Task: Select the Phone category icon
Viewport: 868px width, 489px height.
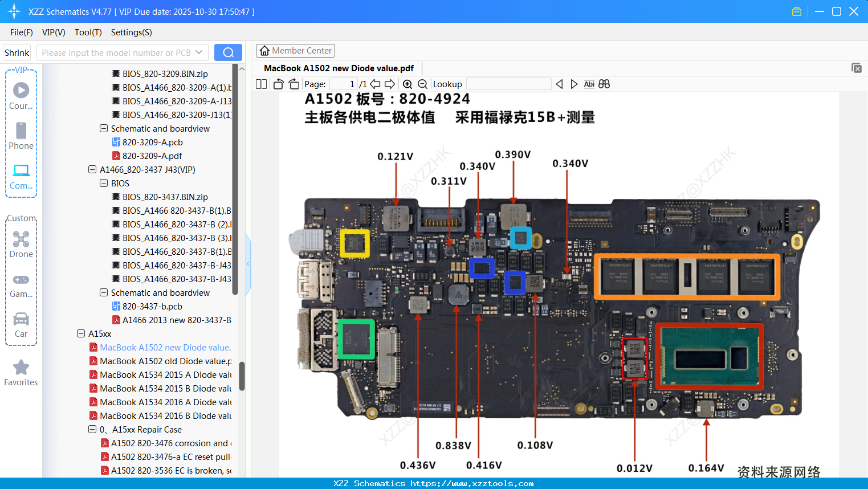Action: pyautogui.click(x=21, y=136)
